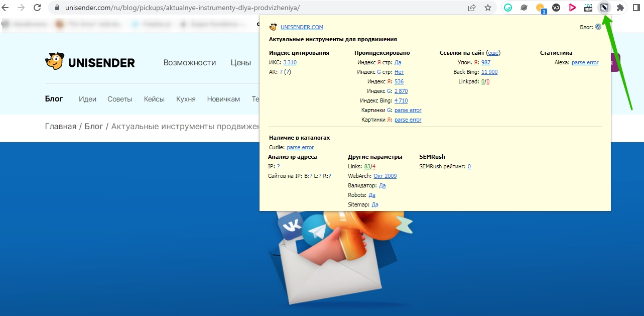Bookmark the page with star icon

click(x=487, y=8)
